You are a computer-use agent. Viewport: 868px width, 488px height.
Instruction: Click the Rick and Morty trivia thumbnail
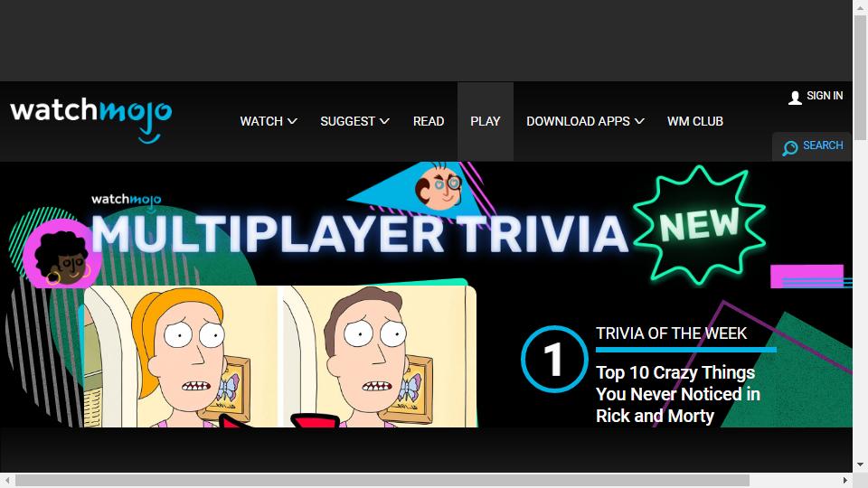click(280, 356)
